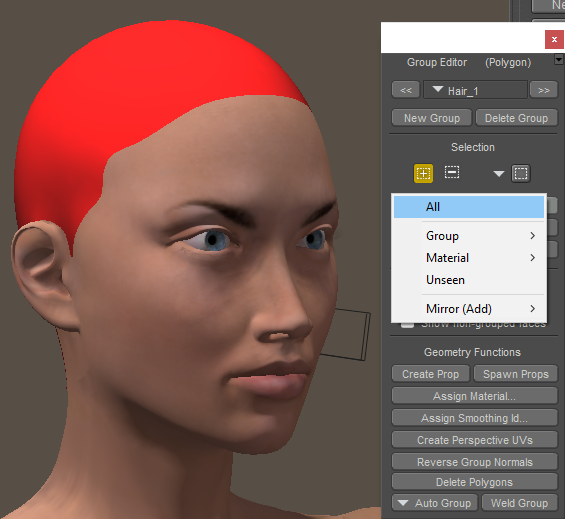Open the Hair_1 group dropdown
The height and width of the screenshot is (519, 565).
pos(475,90)
